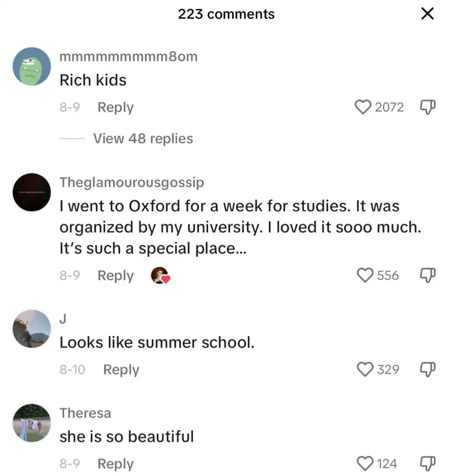
Task: Reply to J's summer school comment
Action: pos(121,369)
